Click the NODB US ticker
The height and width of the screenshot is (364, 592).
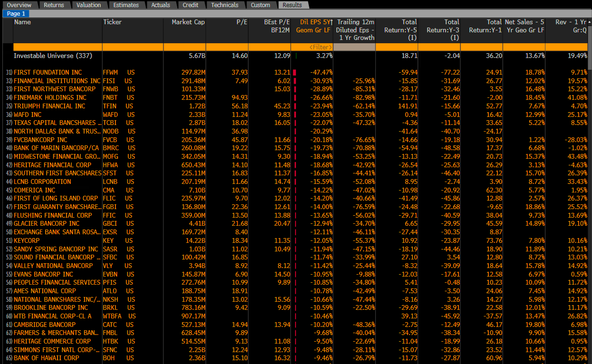(x=119, y=131)
